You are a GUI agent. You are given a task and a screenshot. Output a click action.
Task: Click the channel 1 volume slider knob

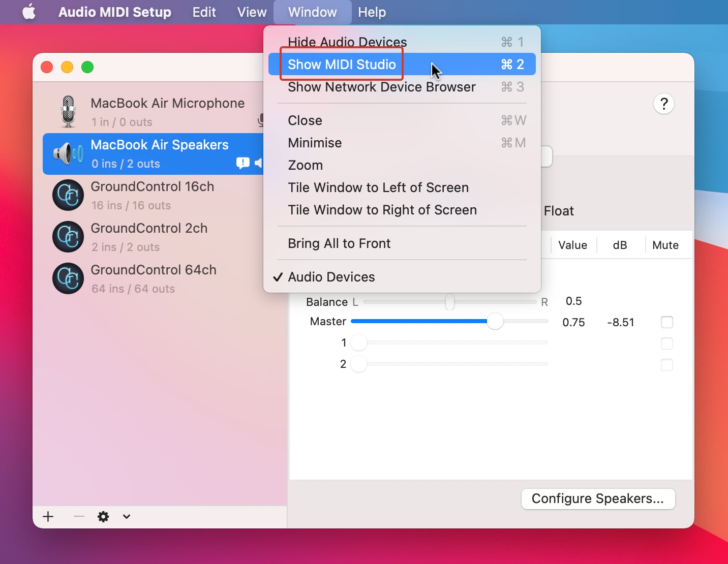[359, 342]
